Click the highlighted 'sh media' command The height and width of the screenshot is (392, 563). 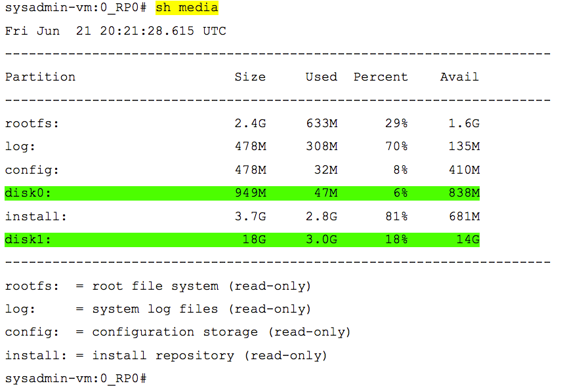187,7
